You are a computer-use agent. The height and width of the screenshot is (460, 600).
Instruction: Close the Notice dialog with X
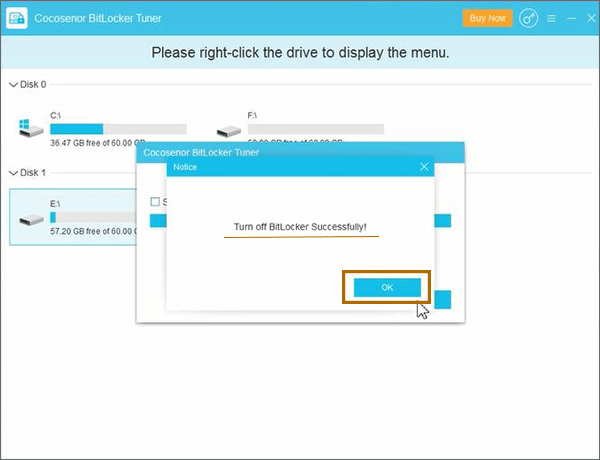pyautogui.click(x=424, y=167)
